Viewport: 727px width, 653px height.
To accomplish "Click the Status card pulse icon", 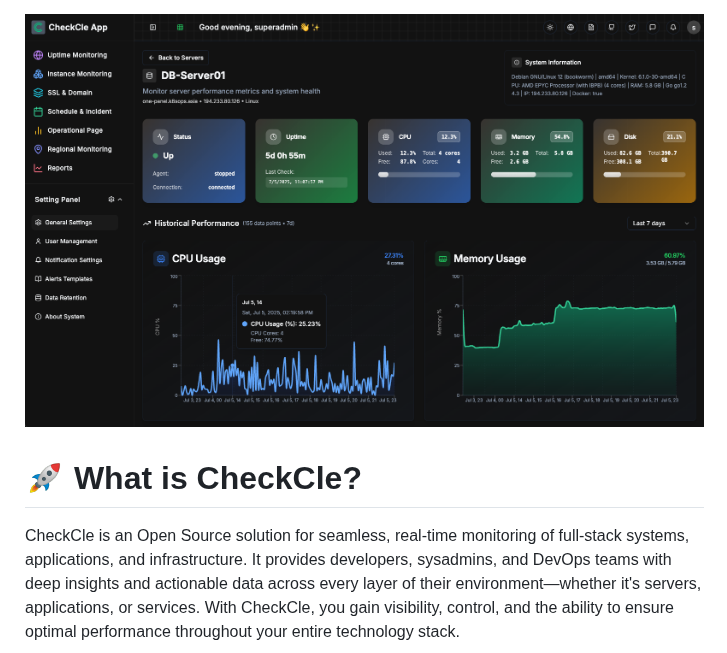I will pos(160,137).
